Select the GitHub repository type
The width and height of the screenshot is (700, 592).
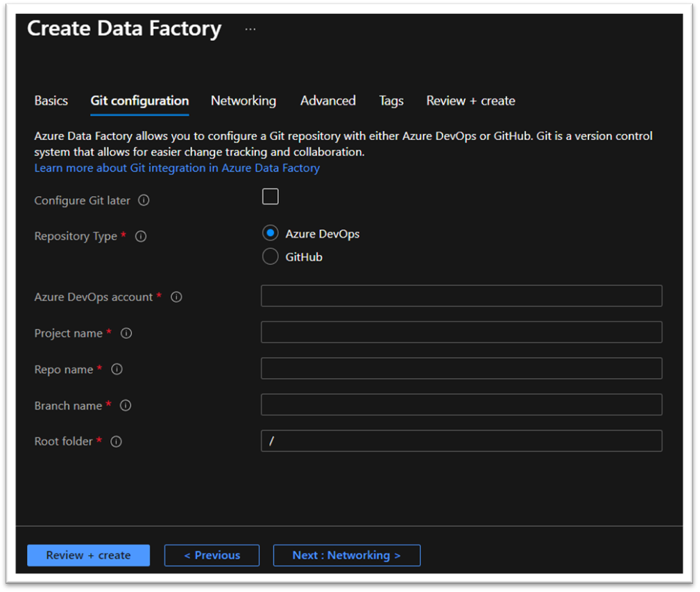270,256
